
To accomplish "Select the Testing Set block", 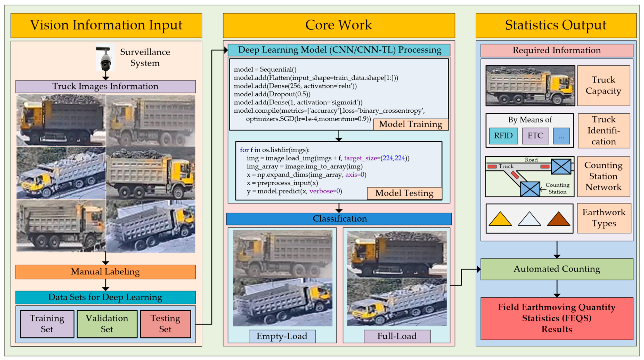I will 166,324.
